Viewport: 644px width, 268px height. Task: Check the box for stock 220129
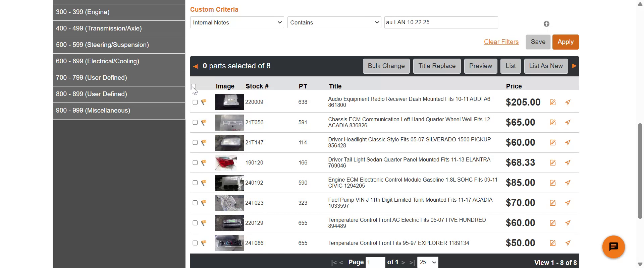point(195,223)
